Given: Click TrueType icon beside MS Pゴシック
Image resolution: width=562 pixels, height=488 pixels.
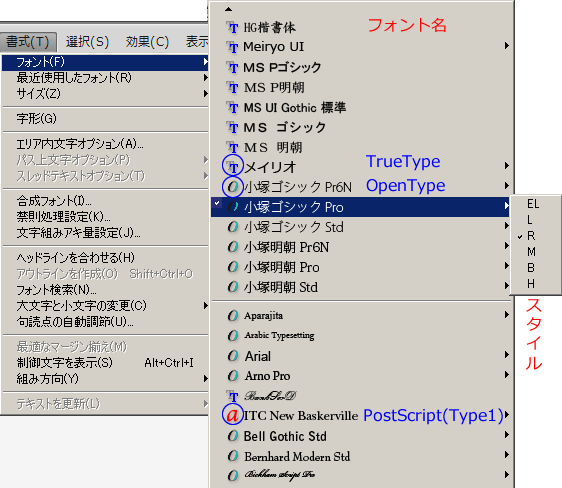Looking at the screenshot, I should coord(233,67).
